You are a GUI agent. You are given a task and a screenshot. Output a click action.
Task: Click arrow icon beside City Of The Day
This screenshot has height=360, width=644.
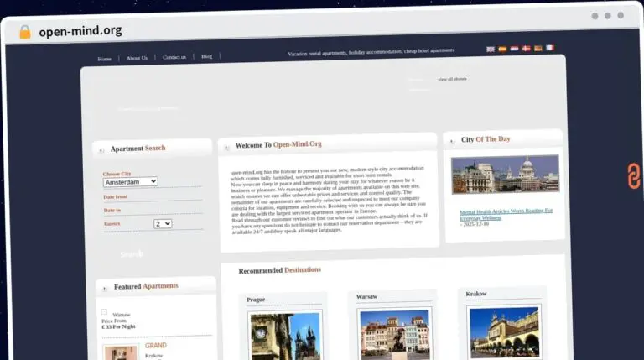pos(452,141)
